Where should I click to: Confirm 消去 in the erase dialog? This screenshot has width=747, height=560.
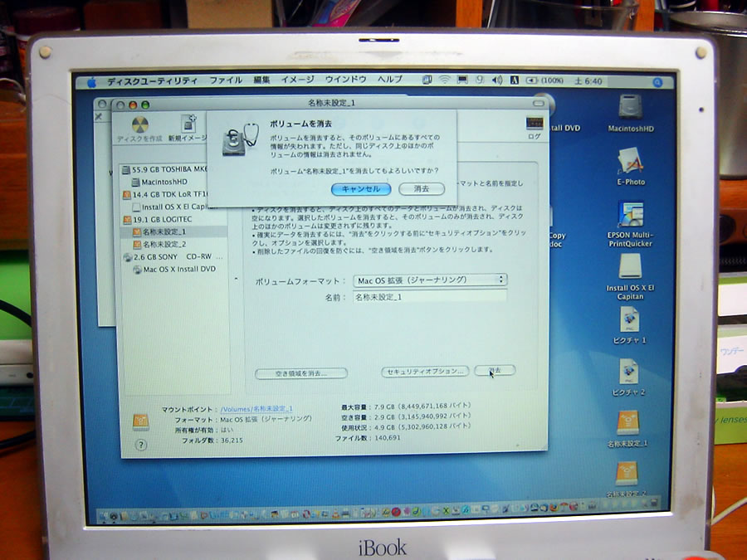422,189
